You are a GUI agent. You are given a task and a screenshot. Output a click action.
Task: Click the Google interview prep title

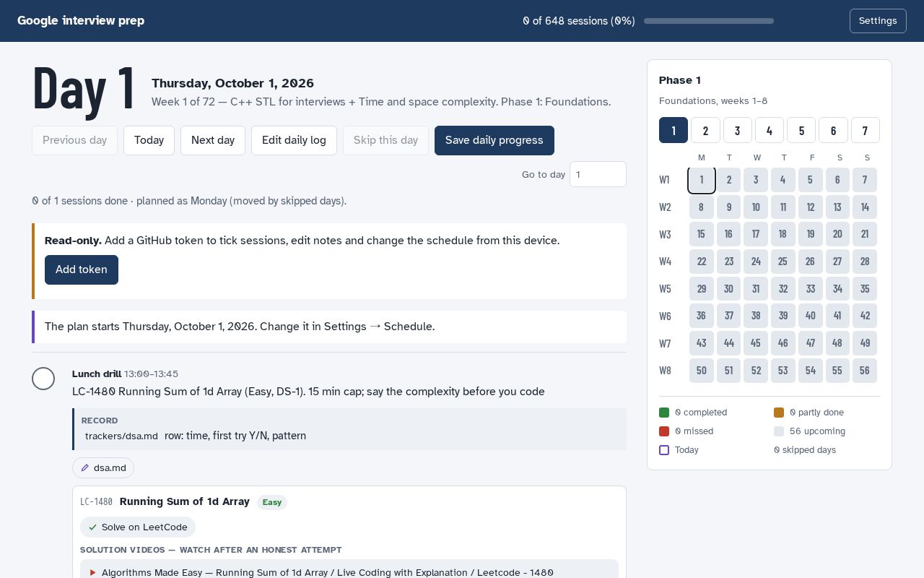pyautogui.click(x=81, y=21)
